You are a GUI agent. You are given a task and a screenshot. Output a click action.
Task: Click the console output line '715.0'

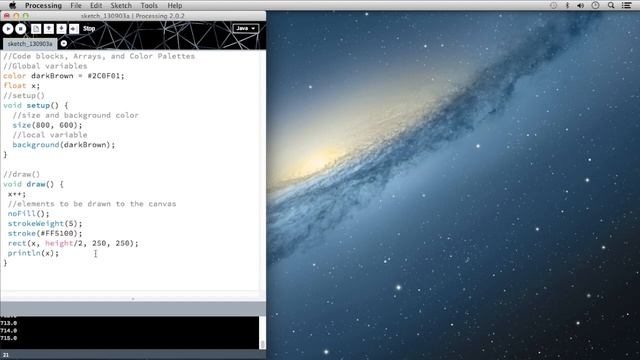[x=9, y=338]
